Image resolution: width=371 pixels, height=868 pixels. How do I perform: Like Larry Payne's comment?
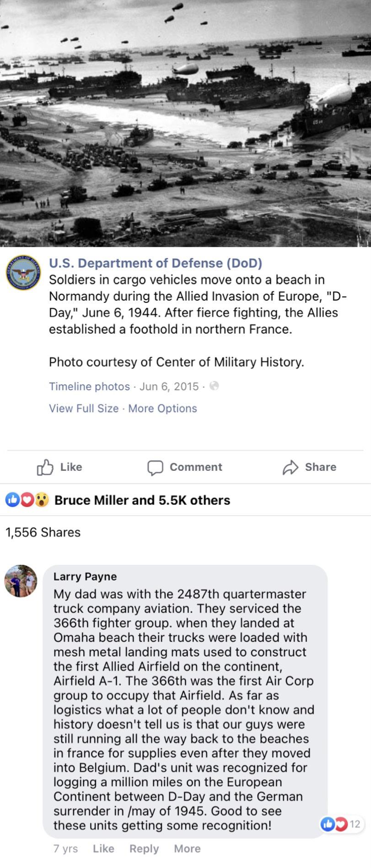click(x=103, y=849)
